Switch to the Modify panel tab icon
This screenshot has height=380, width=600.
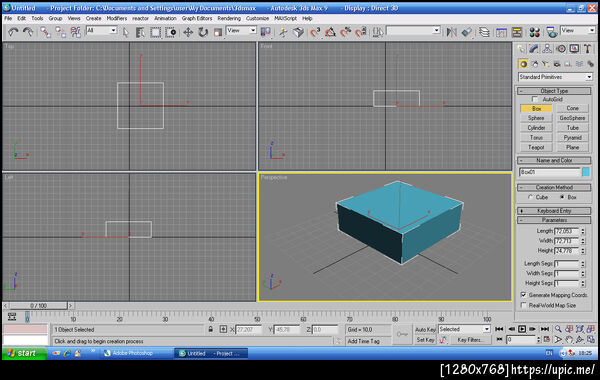pos(533,49)
